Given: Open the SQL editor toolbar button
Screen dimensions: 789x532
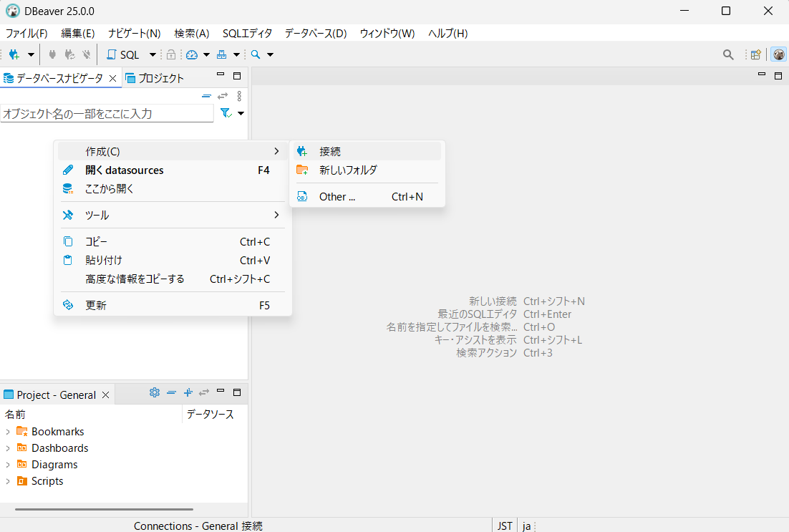Looking at the screenshot, I should click(x=123, y=54).
